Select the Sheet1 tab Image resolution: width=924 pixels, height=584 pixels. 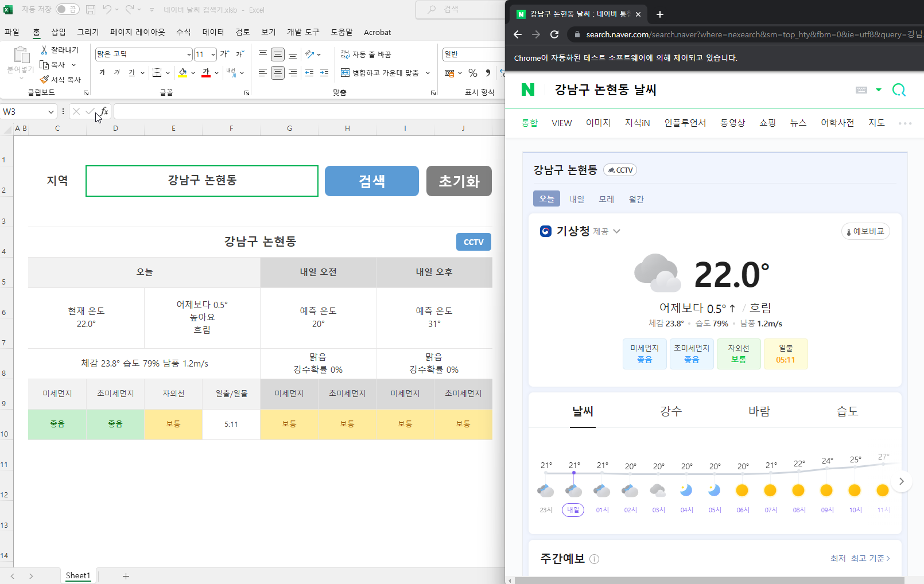[78, 575]
